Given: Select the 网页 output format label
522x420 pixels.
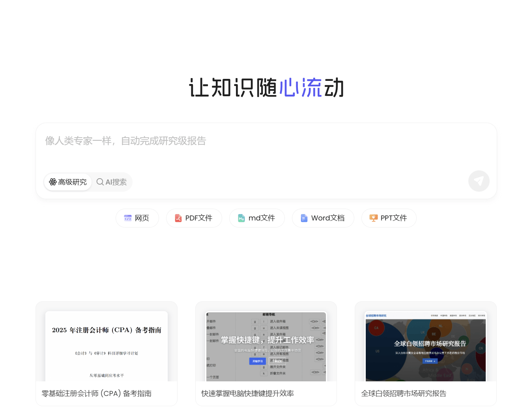Looking at the screenshot, I should pyautogui.click(x=142, y=218).
